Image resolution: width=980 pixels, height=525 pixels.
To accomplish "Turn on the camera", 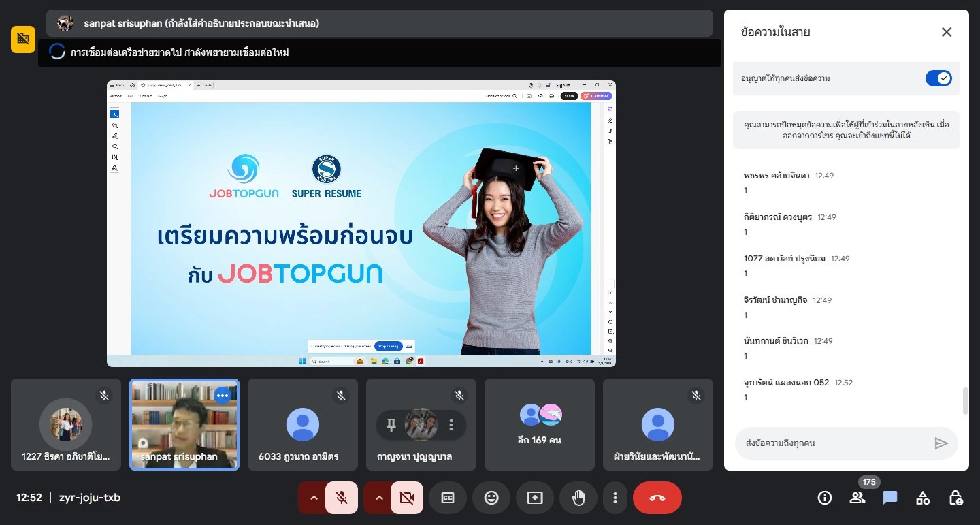I will click(407, 498).
